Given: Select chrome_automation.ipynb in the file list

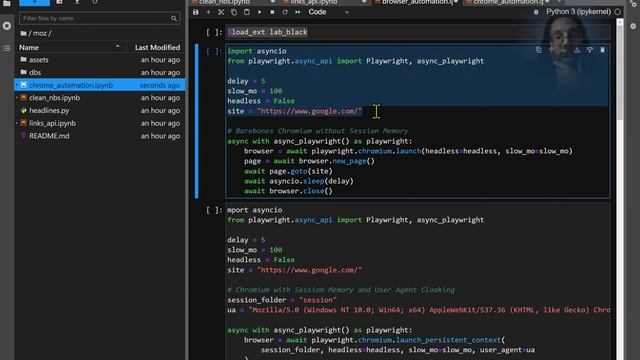Looking at the screenshot, I should [x=100, y=85].
